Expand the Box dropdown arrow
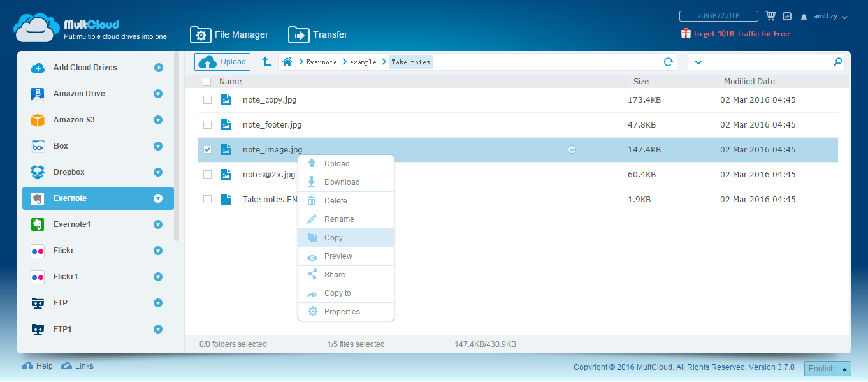Viewport: 868px width, 382px height. 158,146
